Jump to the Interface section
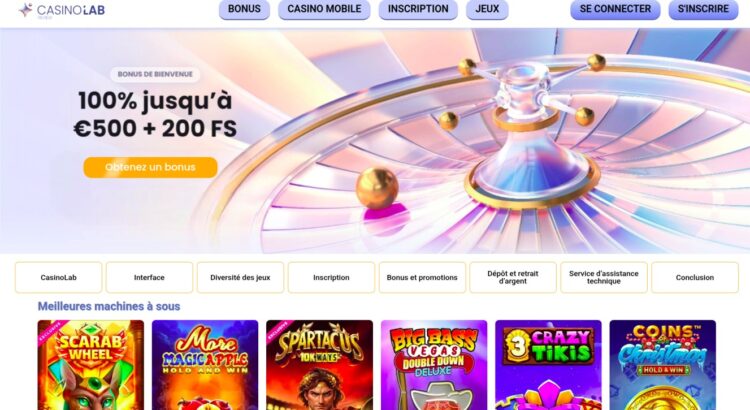Image resolution: width=750 pixels, height=410 pixels. click(x=149, y=277)
